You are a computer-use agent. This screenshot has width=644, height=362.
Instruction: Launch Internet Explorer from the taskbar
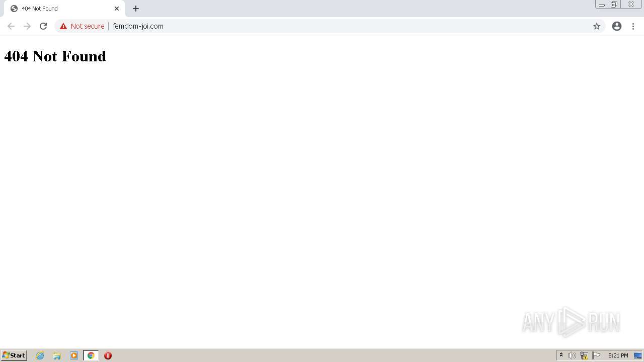pos(40,355)
